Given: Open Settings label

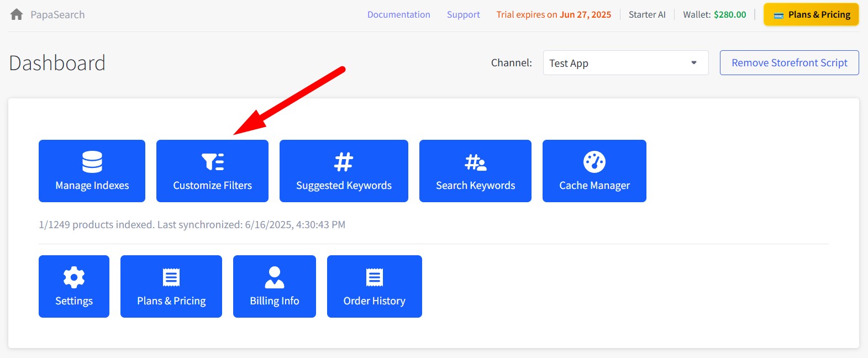Looking at the screenshot, I should [x=74, y=301].
